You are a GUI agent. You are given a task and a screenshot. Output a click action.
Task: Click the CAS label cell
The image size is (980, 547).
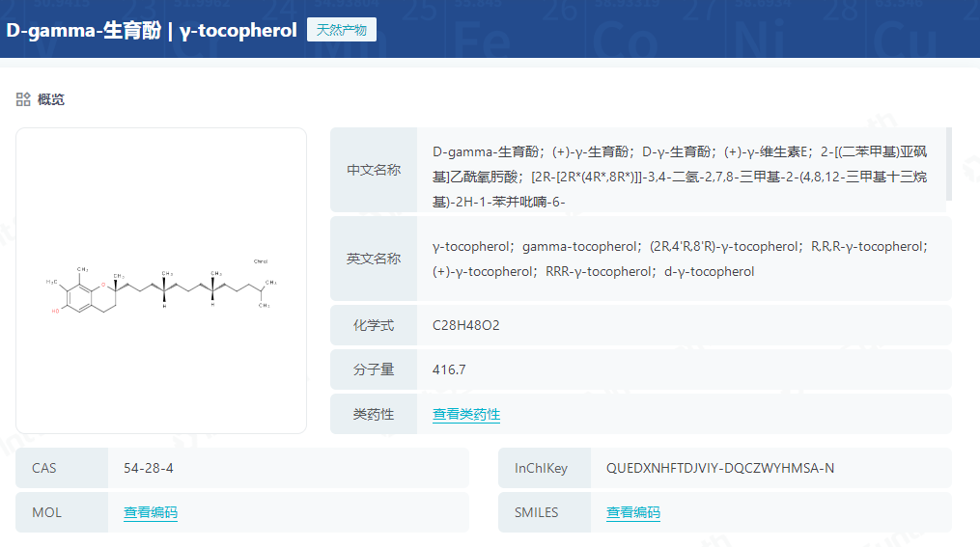pos(62,468)
